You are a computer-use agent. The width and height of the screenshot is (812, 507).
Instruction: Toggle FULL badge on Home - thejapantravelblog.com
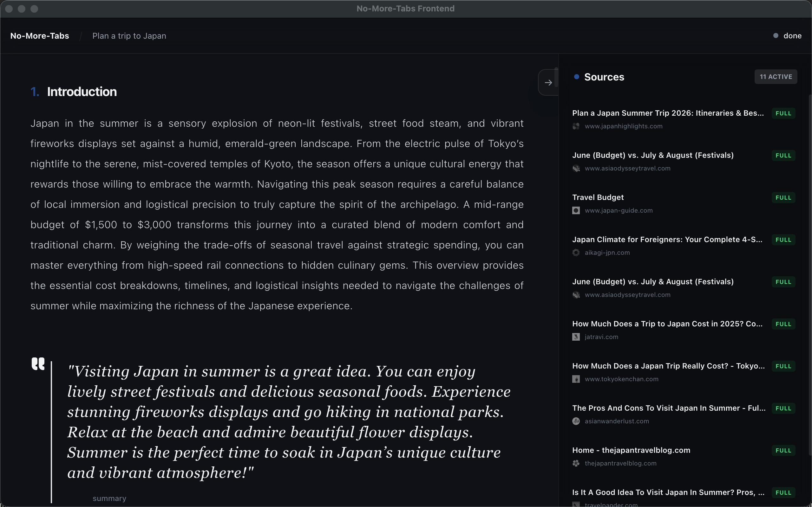pyautogui.click(x=783, y=451)
